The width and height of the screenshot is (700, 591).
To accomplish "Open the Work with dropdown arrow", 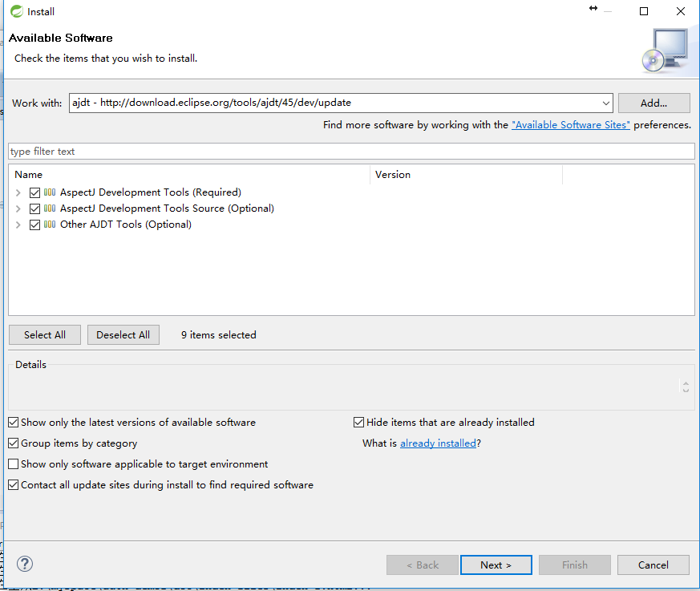I will pos(606,103).
